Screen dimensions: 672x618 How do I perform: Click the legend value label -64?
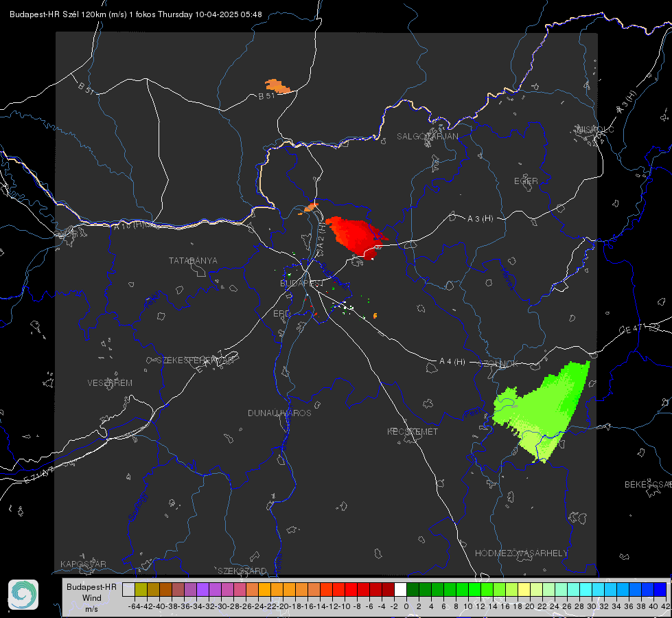point(135,606)
